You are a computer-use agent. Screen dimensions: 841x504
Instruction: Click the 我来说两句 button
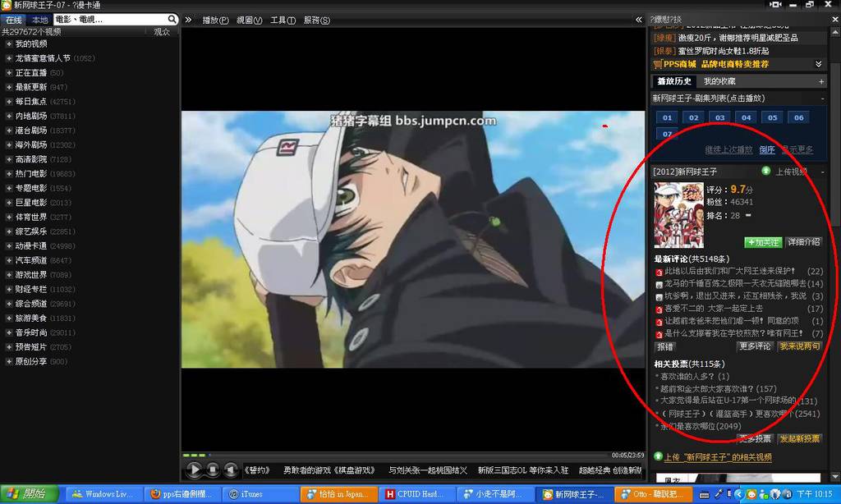click(x=800, y=346)
